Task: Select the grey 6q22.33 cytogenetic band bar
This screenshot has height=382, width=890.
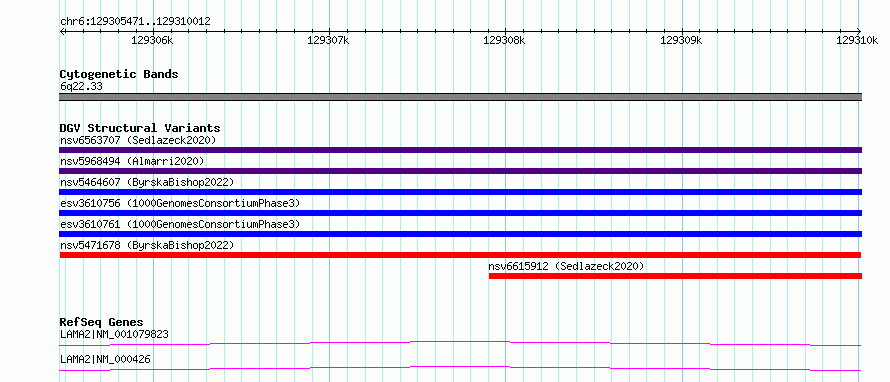Action: click(460, 97)
